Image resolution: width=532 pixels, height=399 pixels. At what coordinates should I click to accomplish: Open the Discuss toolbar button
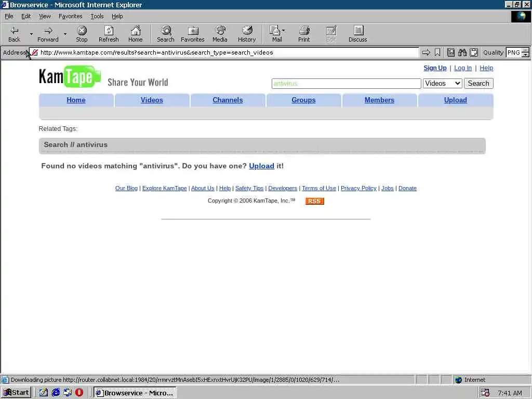tap(357, 34)
